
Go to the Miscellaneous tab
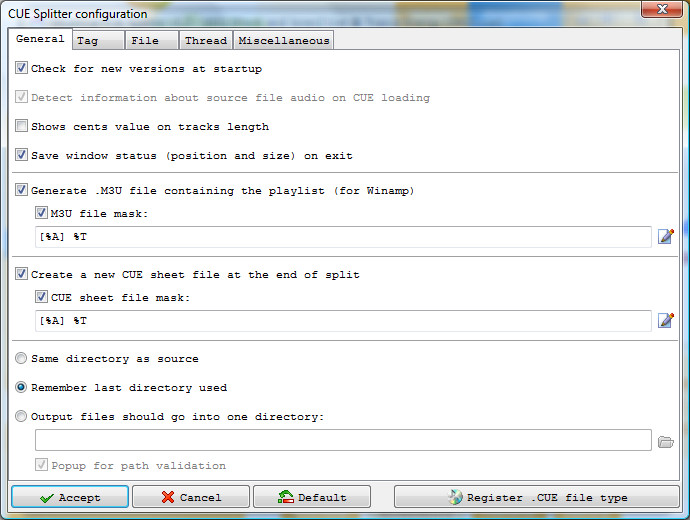[283, 40]
